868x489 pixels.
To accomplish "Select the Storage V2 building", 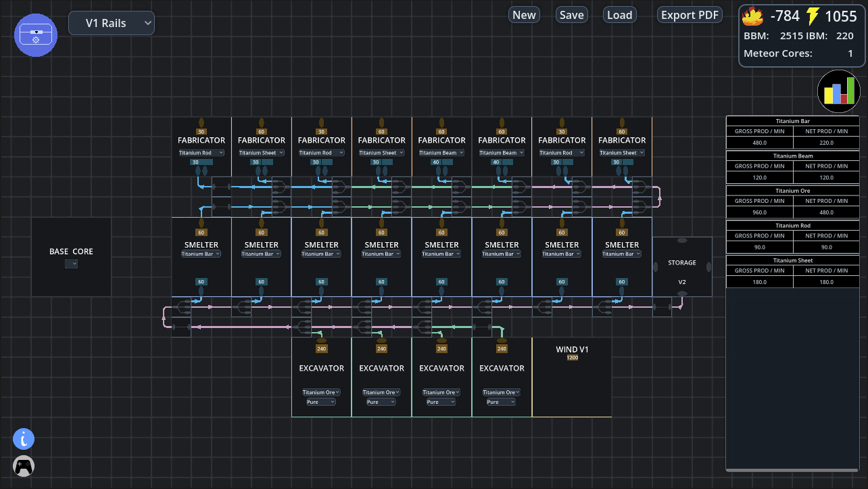I will click(x=682, y=267).
